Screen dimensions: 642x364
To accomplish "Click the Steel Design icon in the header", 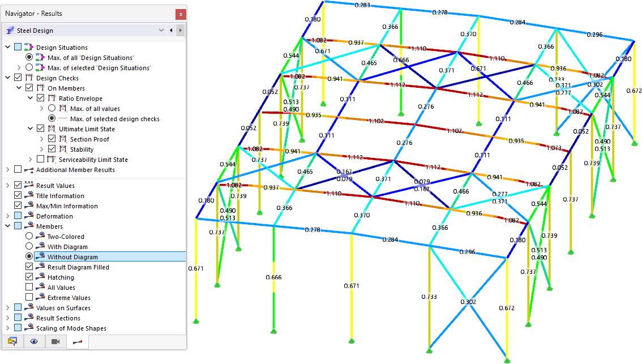I will [x=10, y=30].
